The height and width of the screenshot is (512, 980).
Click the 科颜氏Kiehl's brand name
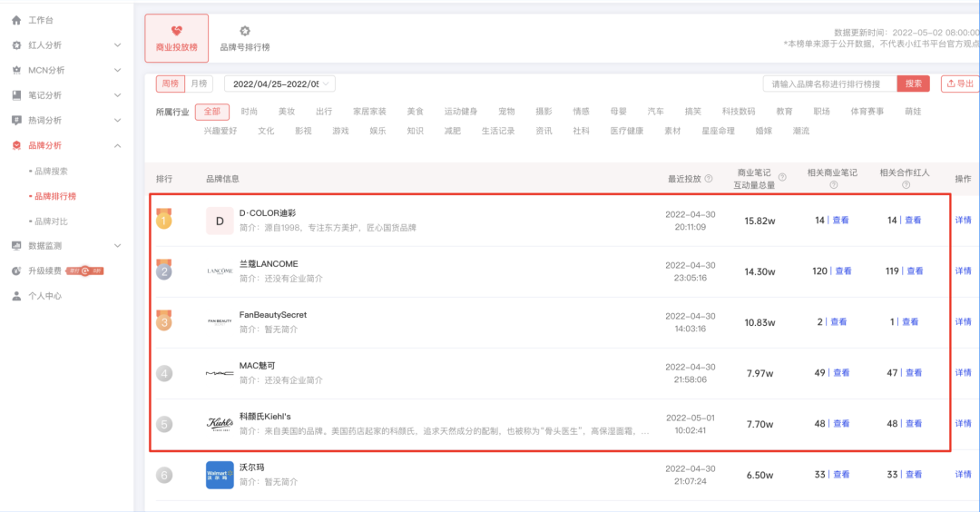[x=265, y=417]
